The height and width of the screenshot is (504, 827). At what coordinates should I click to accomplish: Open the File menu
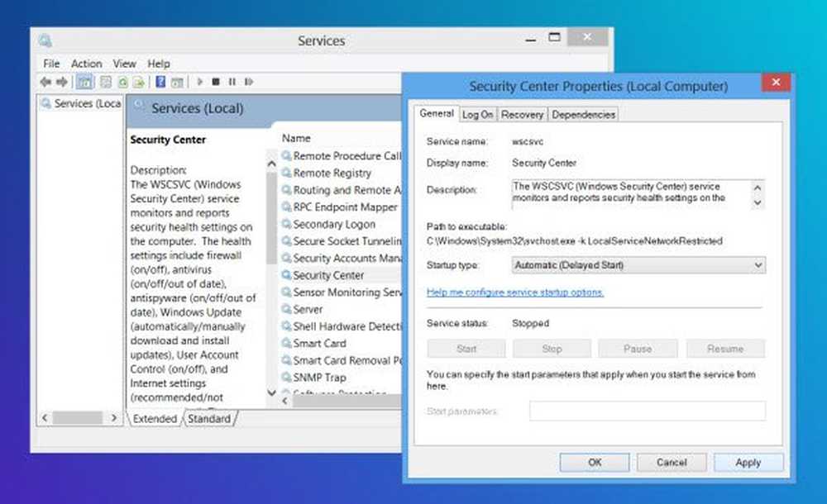51,64
